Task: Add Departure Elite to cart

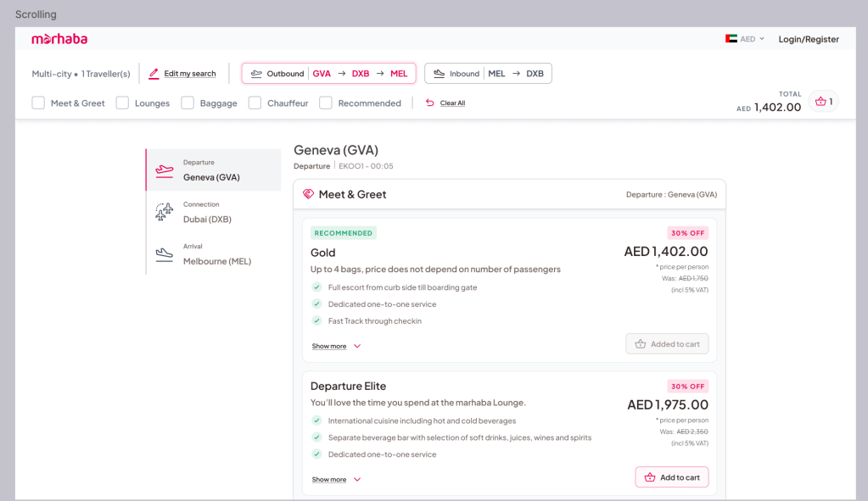Action: point(671,477)
